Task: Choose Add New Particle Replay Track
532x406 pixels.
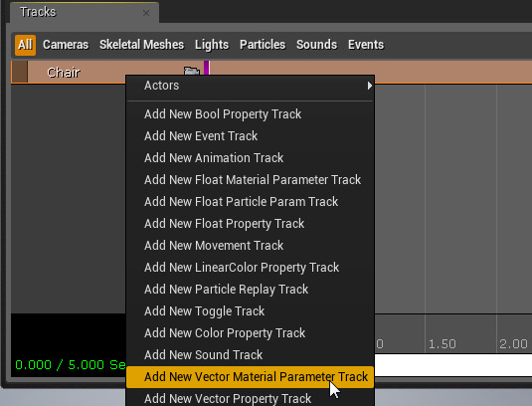Action: pyautogui.click(x=251, y=290)
